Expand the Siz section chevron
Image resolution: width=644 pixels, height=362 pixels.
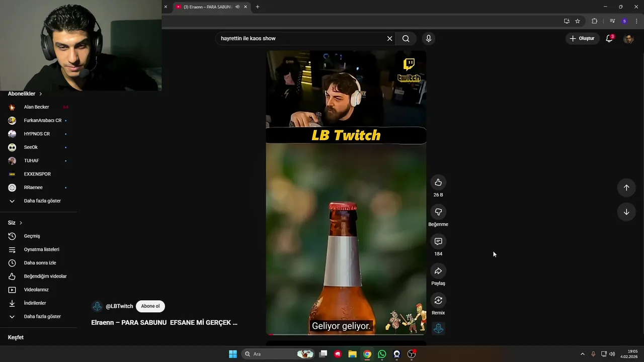click(x=21, y=223)
